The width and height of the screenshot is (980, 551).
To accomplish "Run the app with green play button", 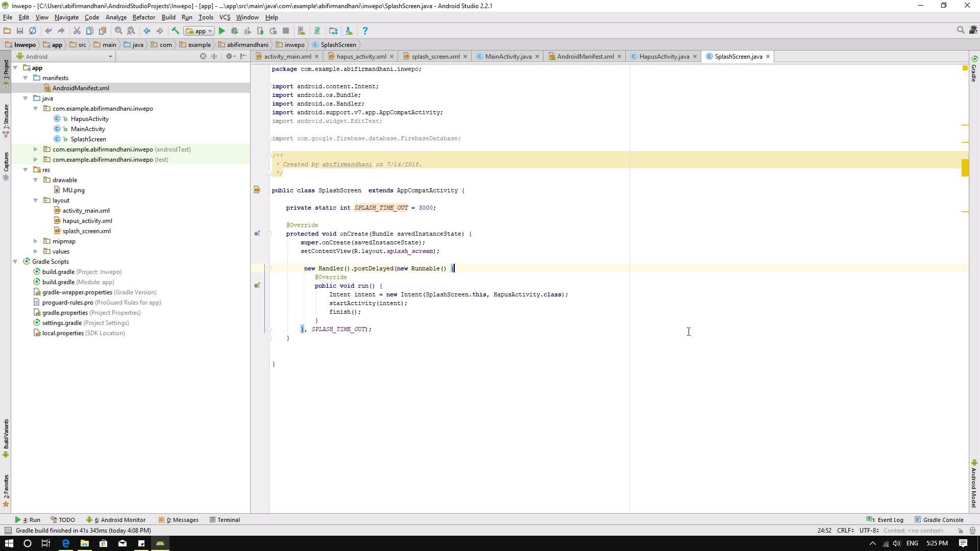I will tap(222, 31).
